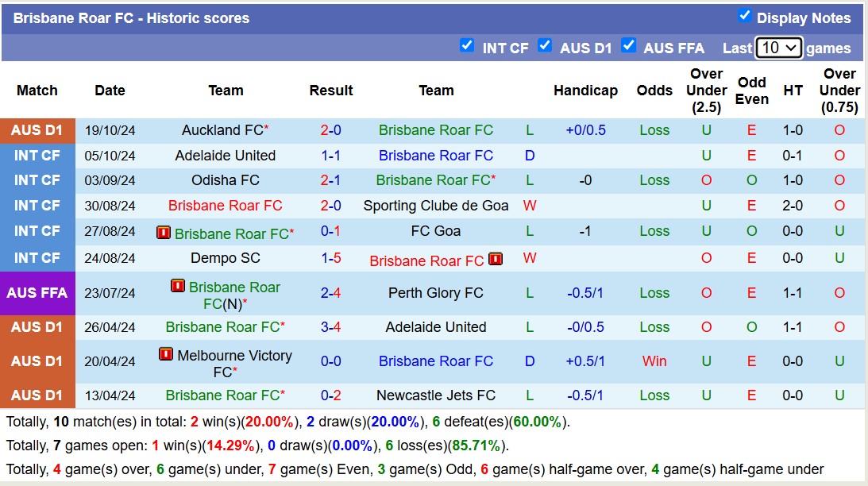868x486 pixels.
Task: Disable the Display Notes checkbox
Action: (x=745, y=15)
